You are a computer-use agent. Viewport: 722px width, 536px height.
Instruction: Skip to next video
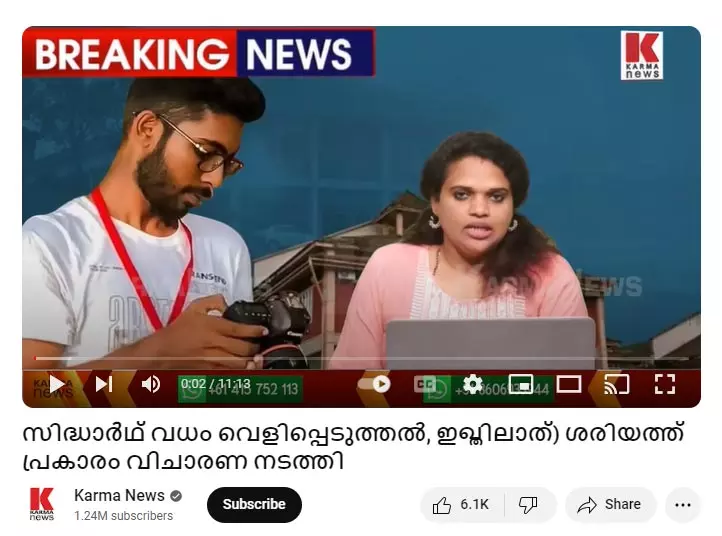coord(104,384)
